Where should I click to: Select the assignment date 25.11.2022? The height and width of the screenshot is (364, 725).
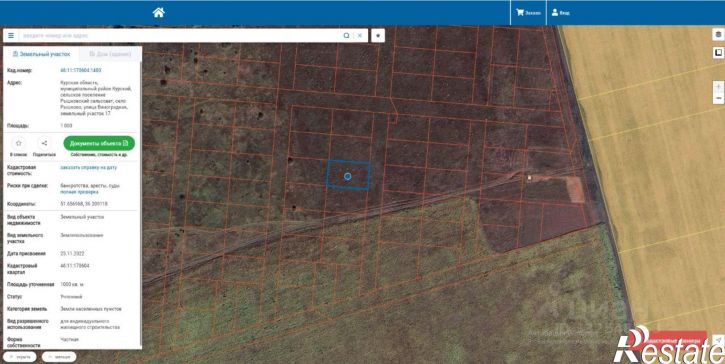[x=72, y=253]
